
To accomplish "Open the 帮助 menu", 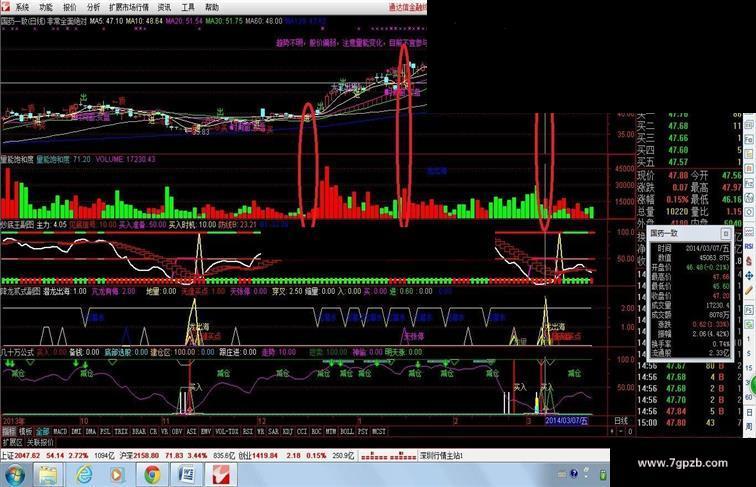I will pyautogui.click(x=212, y=7).
